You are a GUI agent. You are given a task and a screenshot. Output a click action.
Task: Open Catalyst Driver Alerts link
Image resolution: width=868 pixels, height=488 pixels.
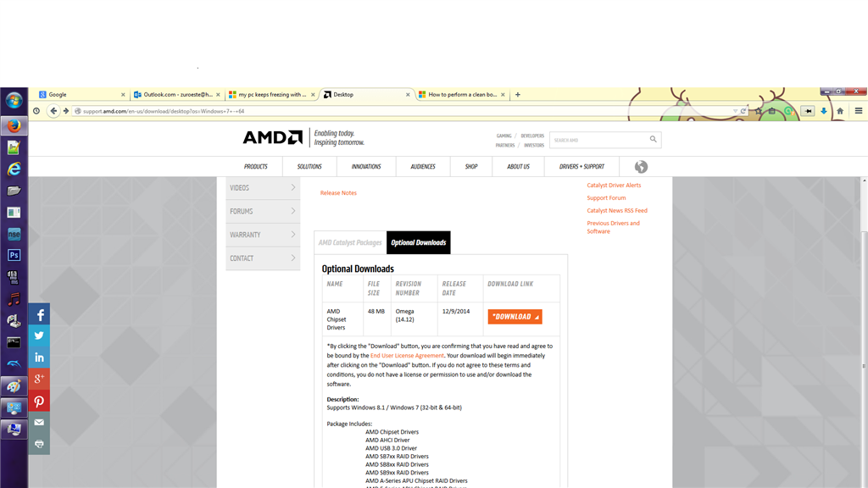(x=614, y=186)
